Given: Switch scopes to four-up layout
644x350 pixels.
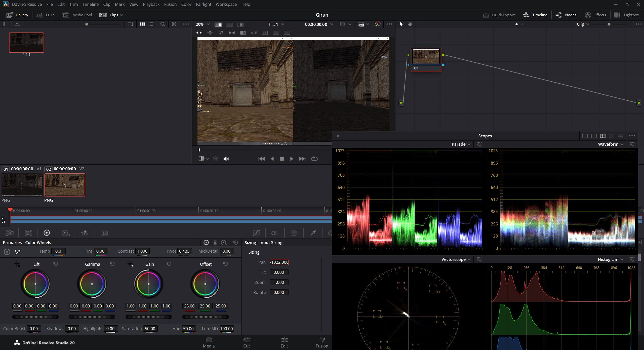Looking at the screenshot, I should (603, 136).
